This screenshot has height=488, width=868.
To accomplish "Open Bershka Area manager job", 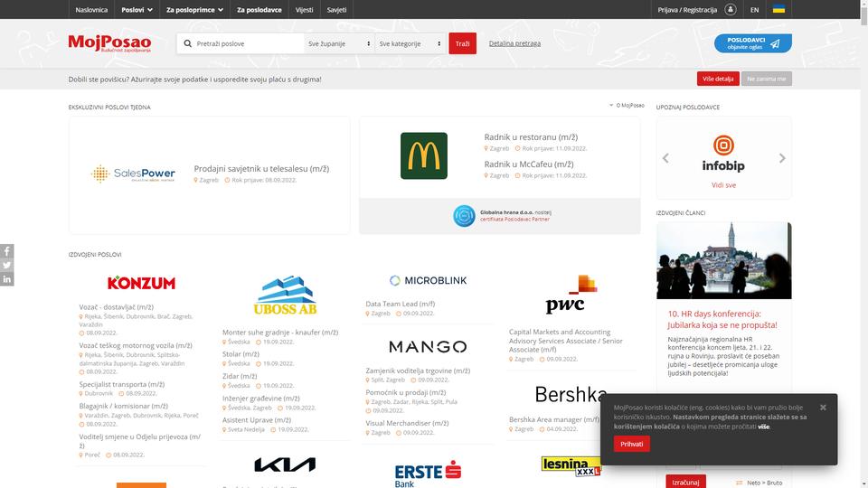I will (x=554, y=420).
